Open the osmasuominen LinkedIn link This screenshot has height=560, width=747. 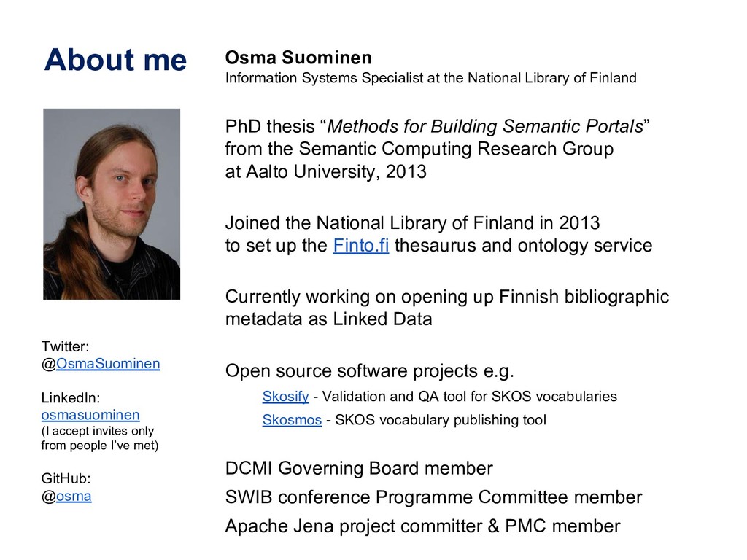tap(90, 415)
